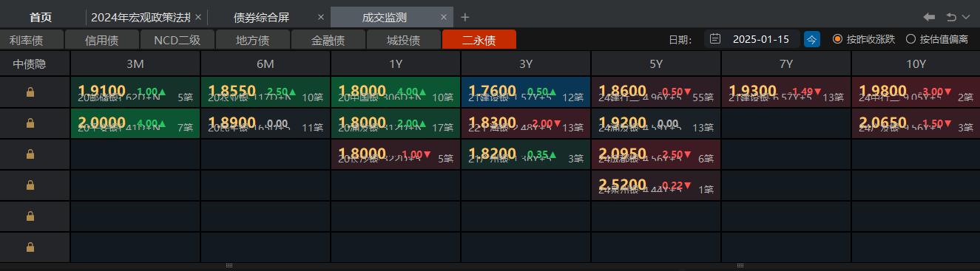The image size is (980, 271).
Task: Click the 10Y column header
Action: [x=916, y=64]
